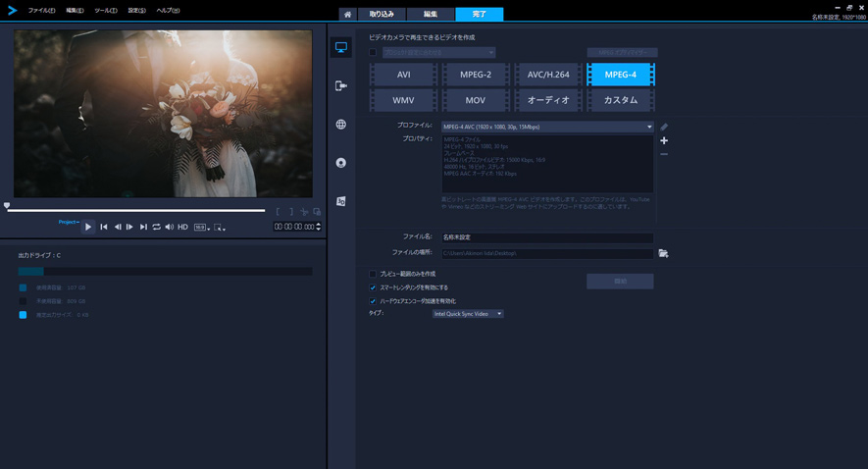
Task: Add a new profile with plus icon
Action: tap(664, 140)
